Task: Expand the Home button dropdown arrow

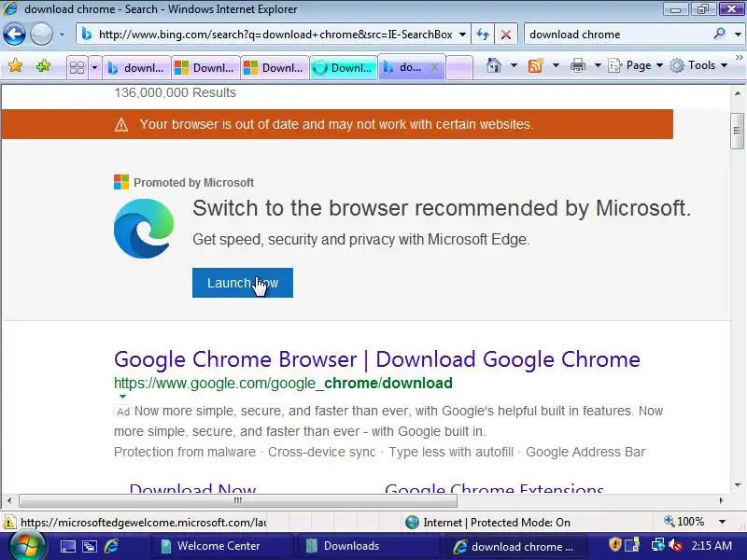Action: coord(514,65)
